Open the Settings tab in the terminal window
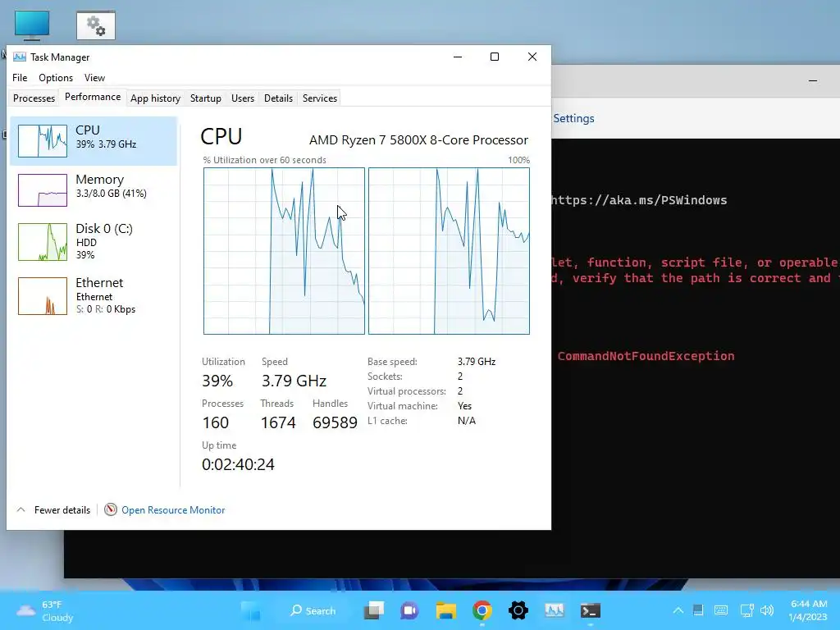This screenshot has height=630, width=840. tap(573, 118)
